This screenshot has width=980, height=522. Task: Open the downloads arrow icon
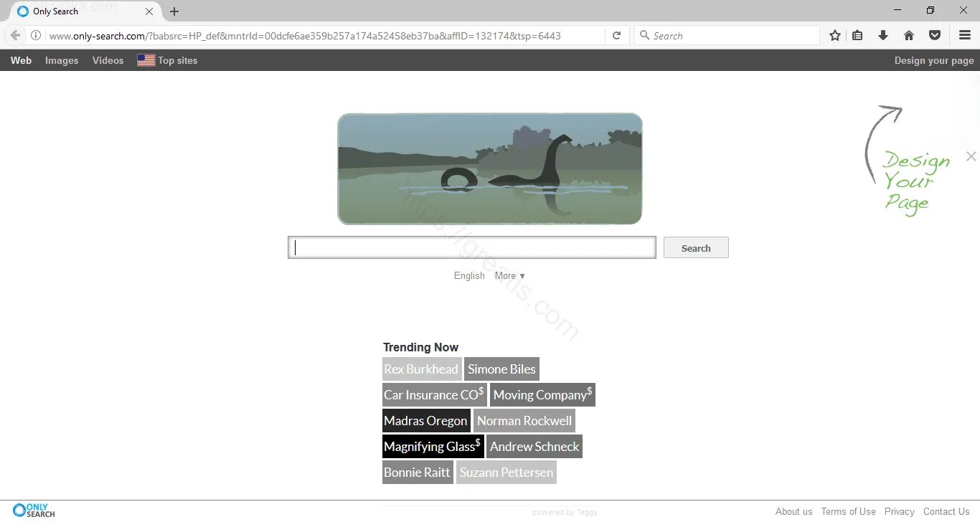[x=883, y=35]
